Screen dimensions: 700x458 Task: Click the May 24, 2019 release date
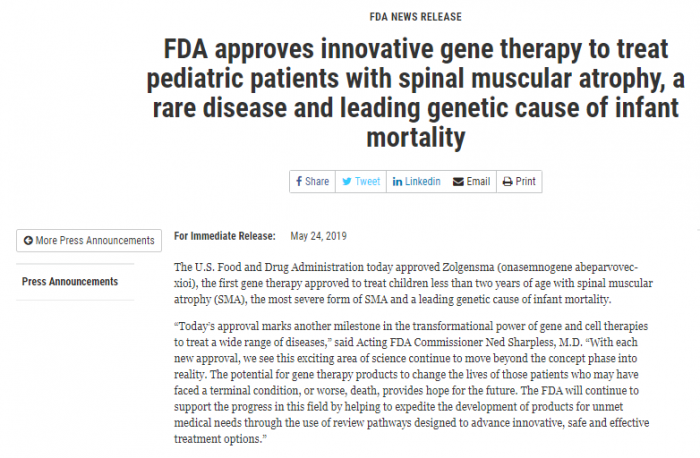[x=318, y=236]
